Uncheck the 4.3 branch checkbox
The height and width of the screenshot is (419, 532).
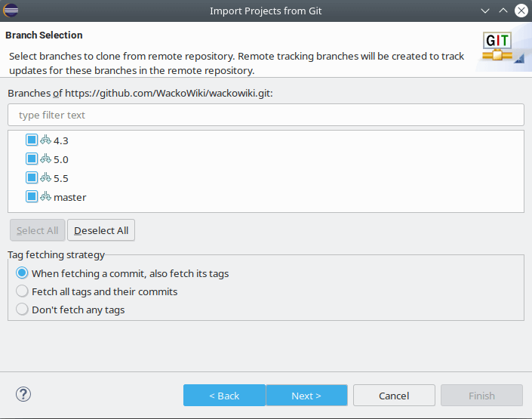coord(32,140)
